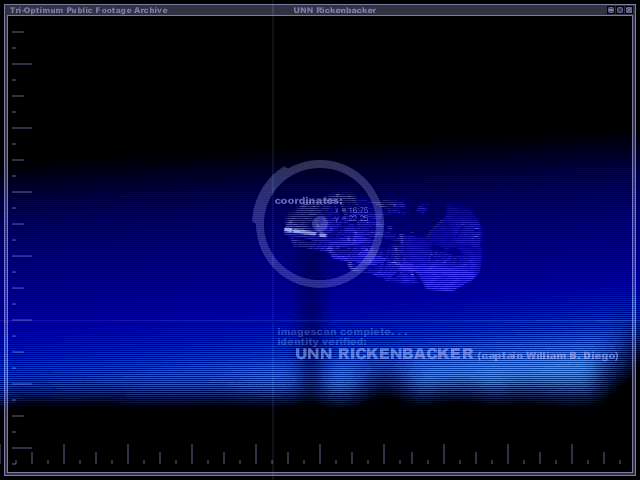
Task: Click the x coordinate value readout
Action: pos(352,210)
